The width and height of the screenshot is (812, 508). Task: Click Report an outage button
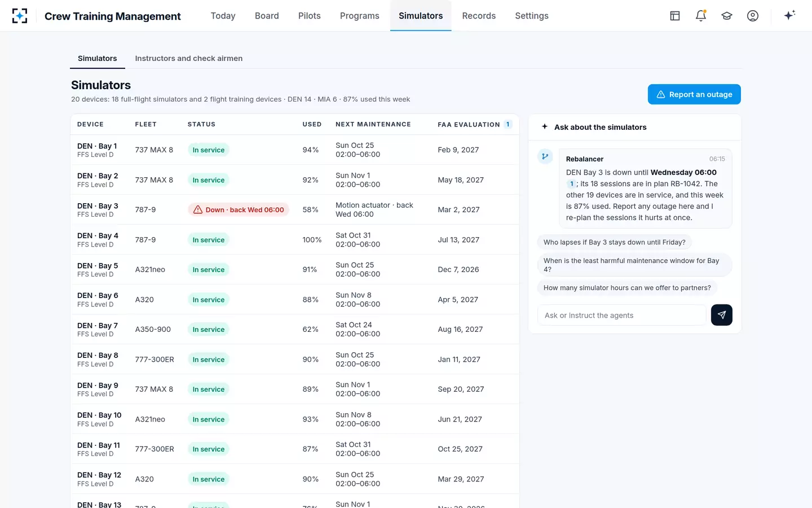coord(694,94)
